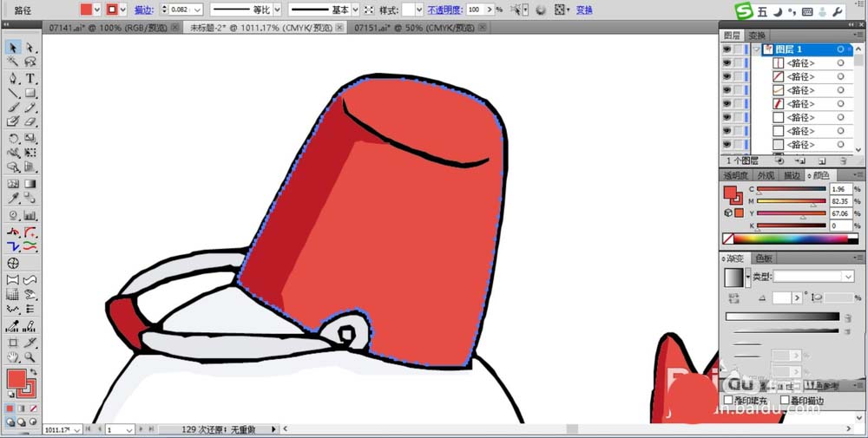The height and width of the screenshot is (438, 868).
Task: Select the Zoom magnifier tool
Action: click(30, 358)
